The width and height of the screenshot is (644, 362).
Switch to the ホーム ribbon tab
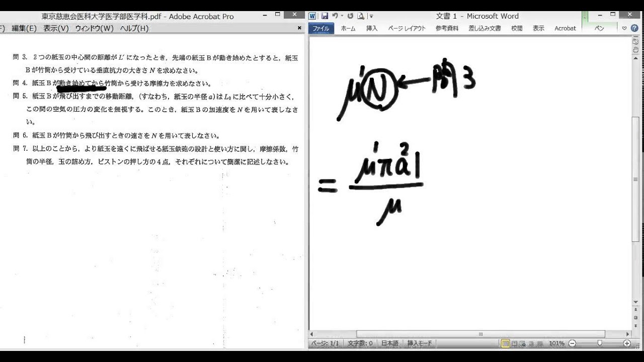coord(348,28)
